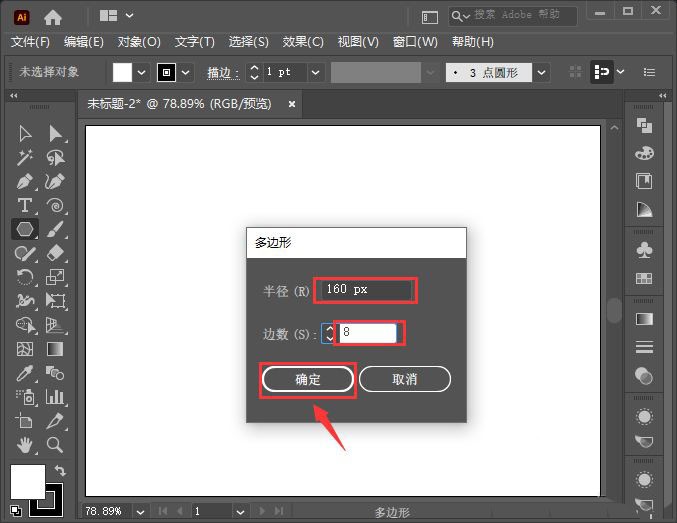
Task: Select the Shaper tool
Action: point(25,254)
